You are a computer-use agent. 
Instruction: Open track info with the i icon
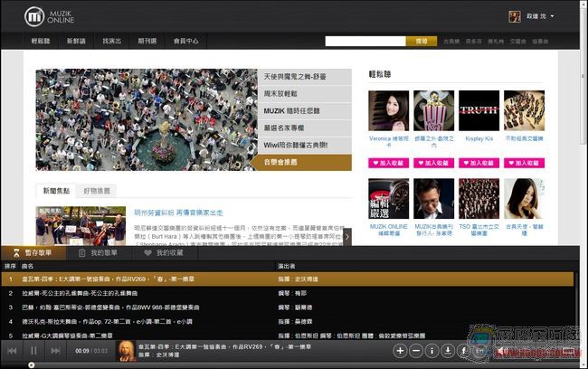coord(432,351)
